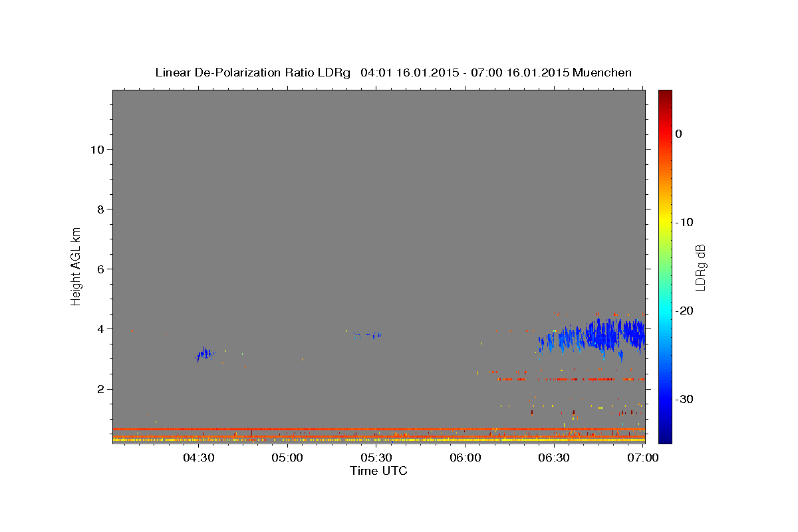Click the 04:30 time tick label
The height and width of the screenshot is (532, 798).
click(199, 458)
